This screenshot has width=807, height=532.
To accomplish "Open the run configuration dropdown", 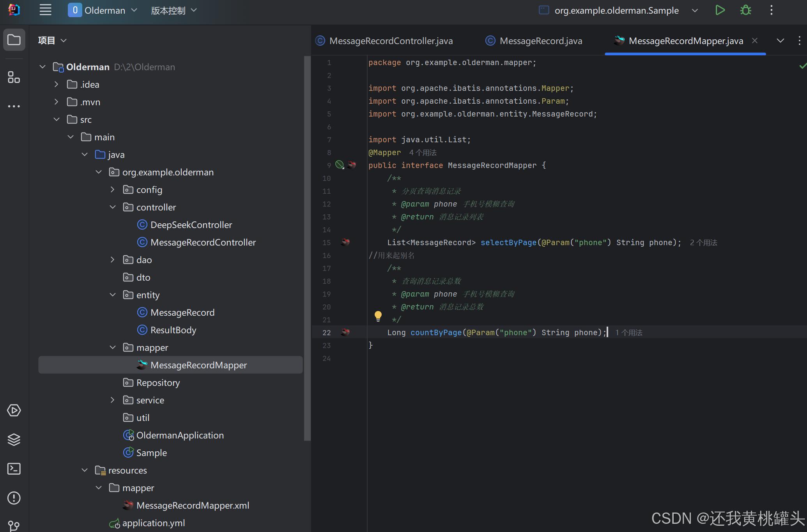I will 694,11.
